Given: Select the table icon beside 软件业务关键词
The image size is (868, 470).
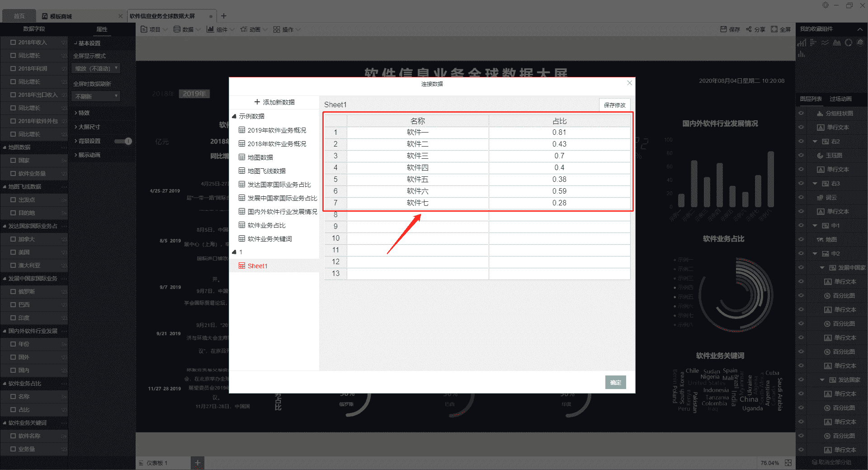Looking at the screenshot, I should [x=242, y=239].
